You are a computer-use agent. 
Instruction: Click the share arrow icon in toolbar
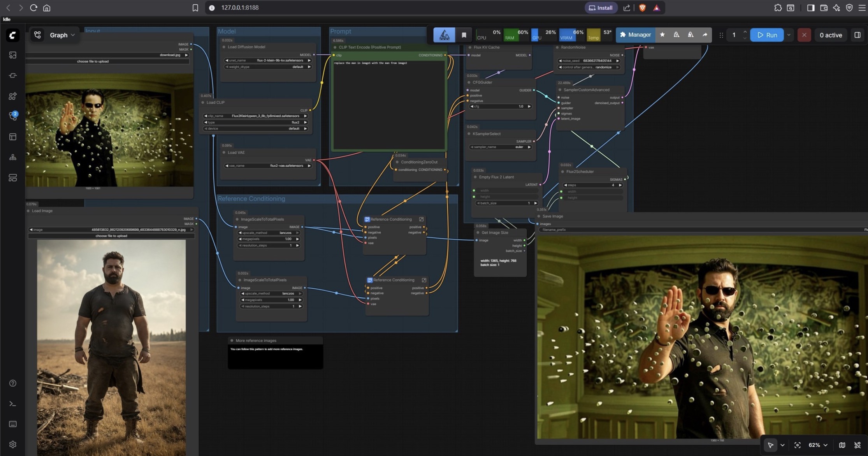[x=705, y=35]
